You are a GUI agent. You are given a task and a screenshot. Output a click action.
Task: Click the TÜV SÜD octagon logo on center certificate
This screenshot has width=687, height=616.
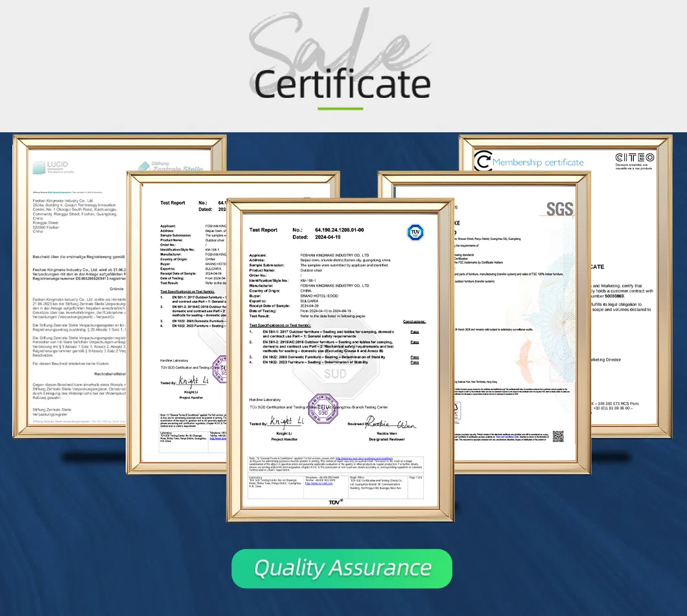click(415, 232)
